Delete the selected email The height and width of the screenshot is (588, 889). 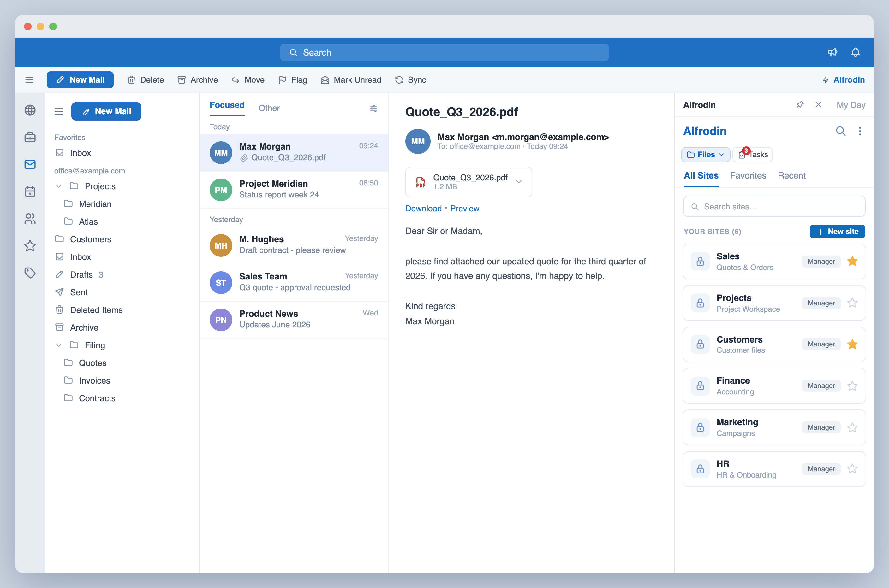(x=146, y=80)
